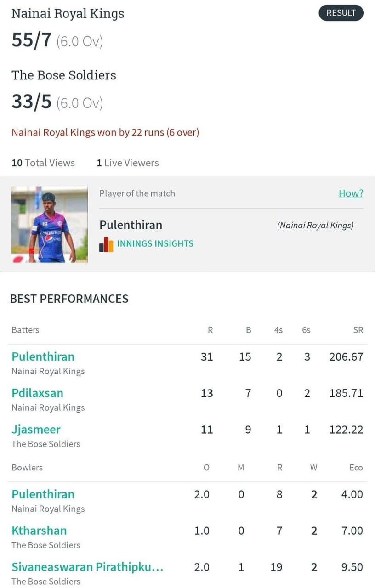Click Pulenthiran name in Player of the match

(x=131, y=225)
